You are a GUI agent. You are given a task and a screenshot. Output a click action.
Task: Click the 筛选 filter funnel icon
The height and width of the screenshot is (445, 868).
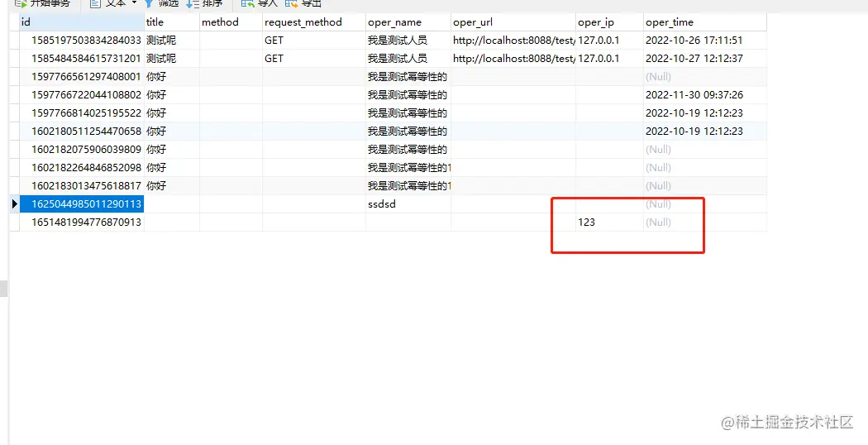point(148,3)
